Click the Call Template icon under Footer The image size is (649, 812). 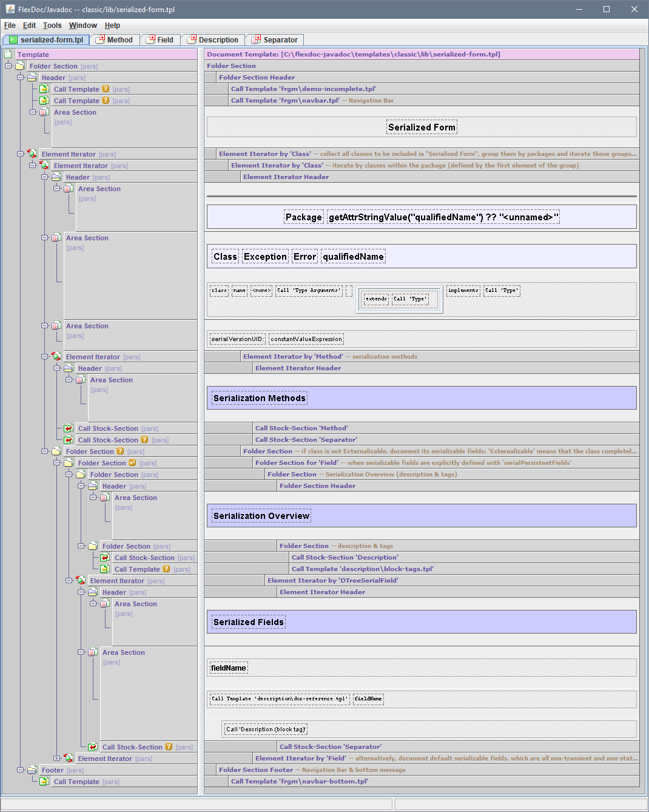[44, 782]
